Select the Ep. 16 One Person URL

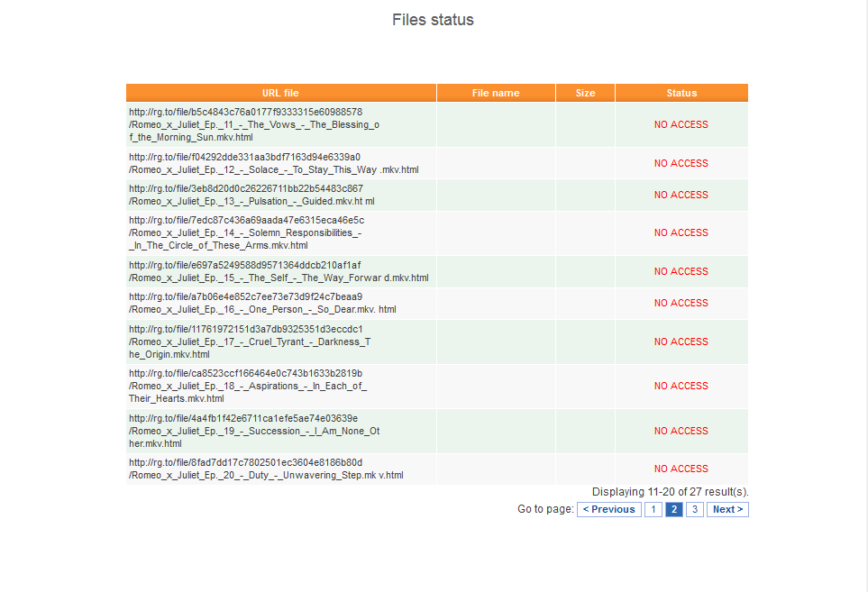coord(262,303)
